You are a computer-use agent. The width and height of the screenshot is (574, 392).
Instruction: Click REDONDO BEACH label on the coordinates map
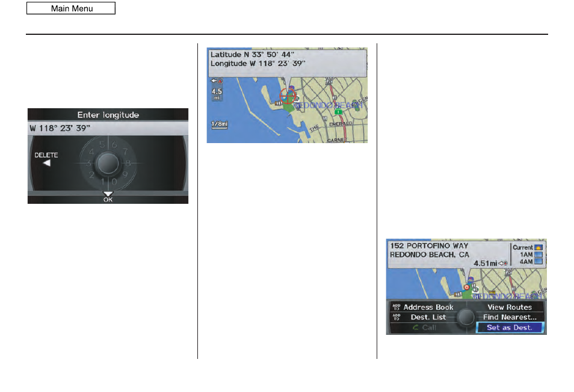[x=328, y=105]
